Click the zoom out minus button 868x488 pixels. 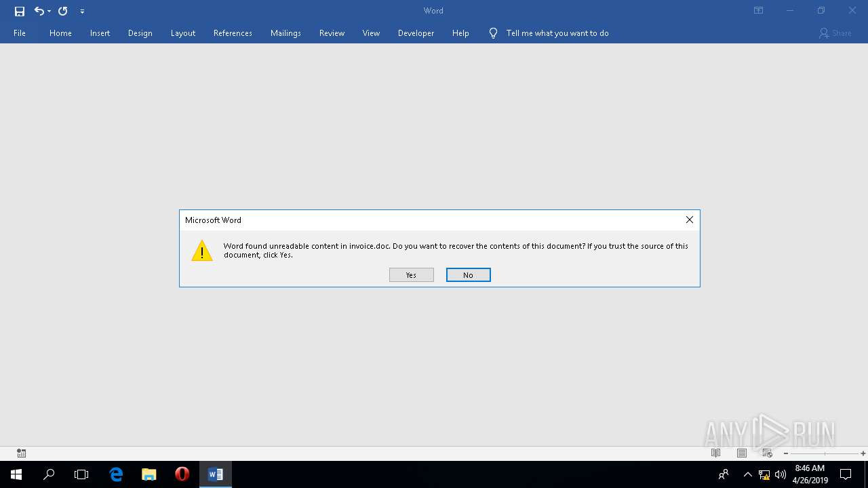pyautogui.click(x=786, y=453)
